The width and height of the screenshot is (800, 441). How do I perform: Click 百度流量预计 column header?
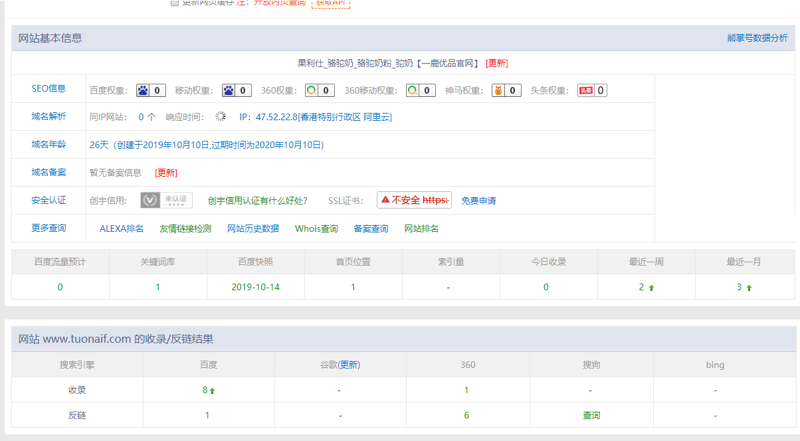pyautogui.click(x=60, y=262)
